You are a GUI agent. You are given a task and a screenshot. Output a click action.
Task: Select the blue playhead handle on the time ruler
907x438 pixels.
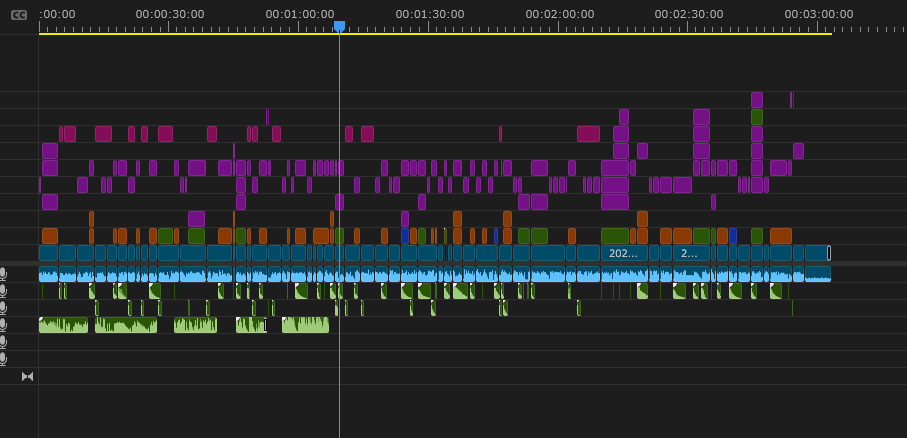(340, 26)
